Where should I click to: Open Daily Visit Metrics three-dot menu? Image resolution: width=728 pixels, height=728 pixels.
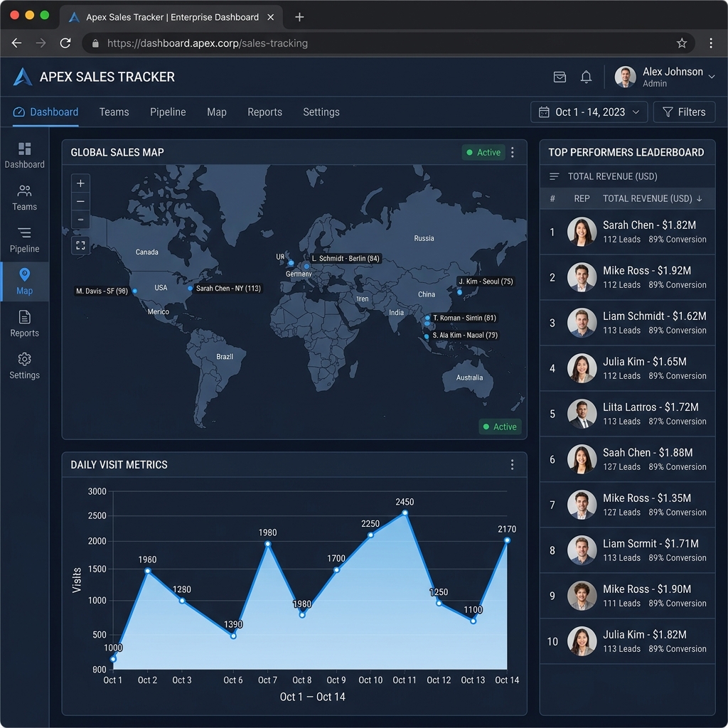[512, 464]
